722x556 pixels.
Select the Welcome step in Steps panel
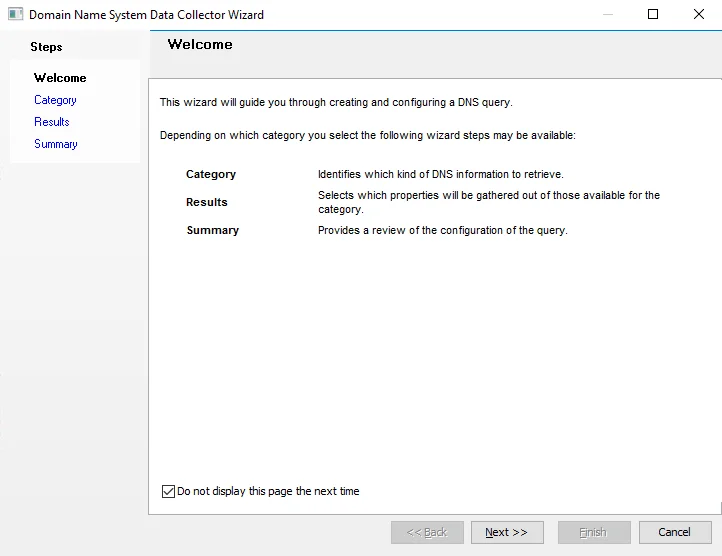pos(60,78)
